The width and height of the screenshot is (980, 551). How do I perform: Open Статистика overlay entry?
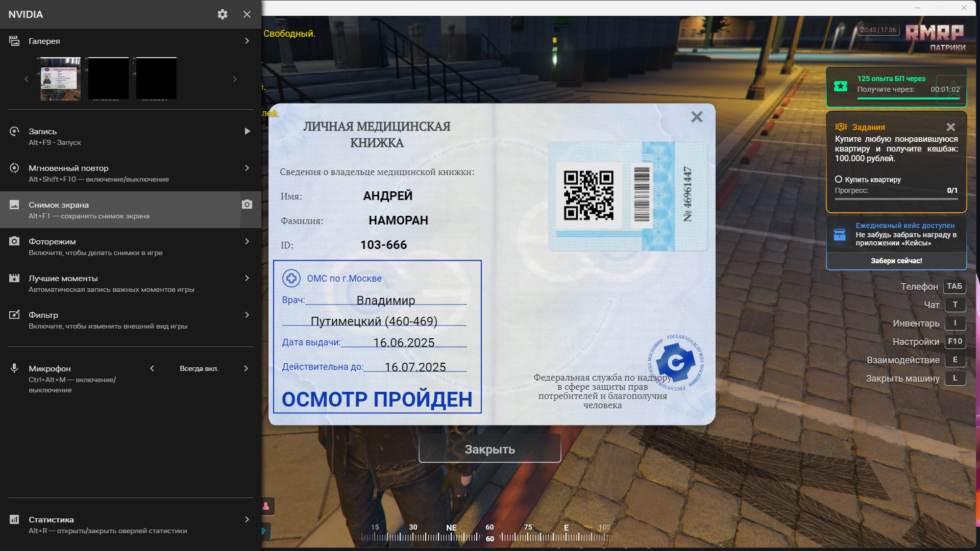[x=131, y=524]
